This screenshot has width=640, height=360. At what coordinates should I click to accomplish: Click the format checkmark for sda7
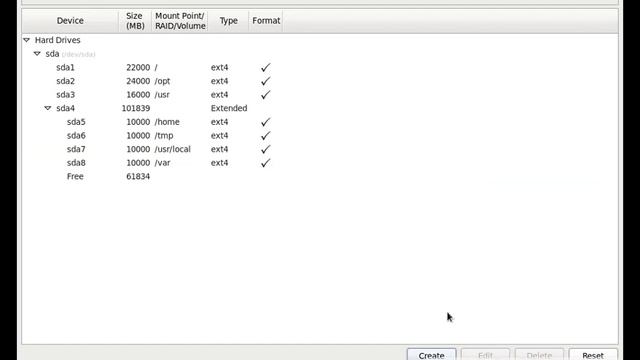click(266, 149)
